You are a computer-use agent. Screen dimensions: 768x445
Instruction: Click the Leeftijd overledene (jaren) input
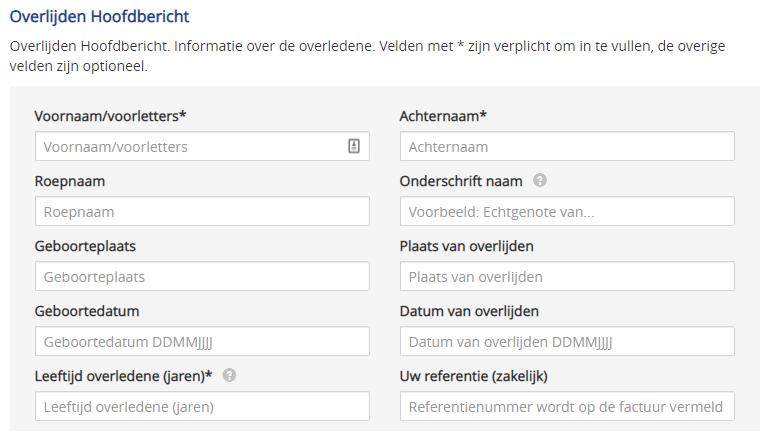[202, 406]
